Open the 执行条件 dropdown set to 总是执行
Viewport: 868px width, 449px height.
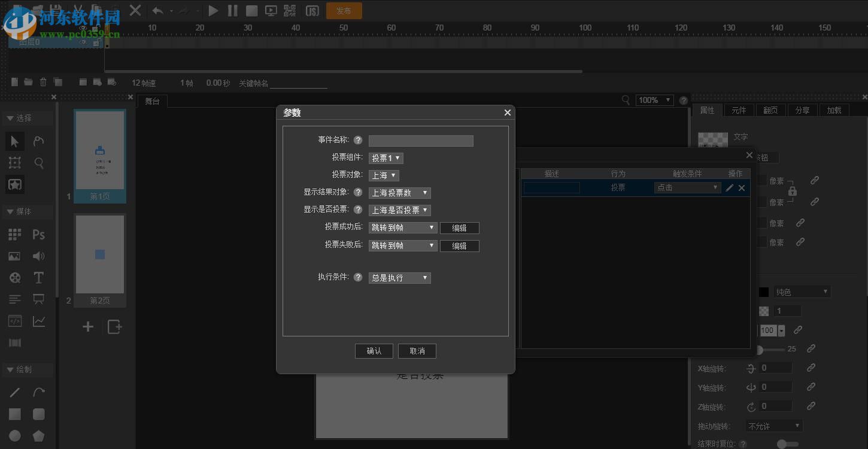click(399, 277)
